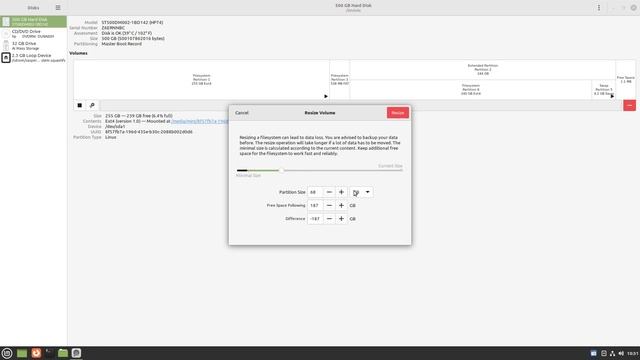Image resolution: width=640 pixels, height=360 pixels.
Task: Click the /dev/sda1 device value
Action: [115, 127]
